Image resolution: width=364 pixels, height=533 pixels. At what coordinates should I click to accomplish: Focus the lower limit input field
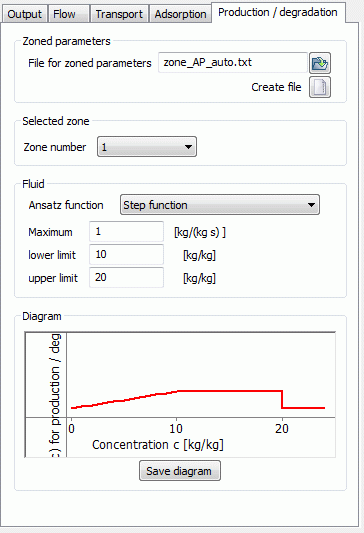coord(126,255)
